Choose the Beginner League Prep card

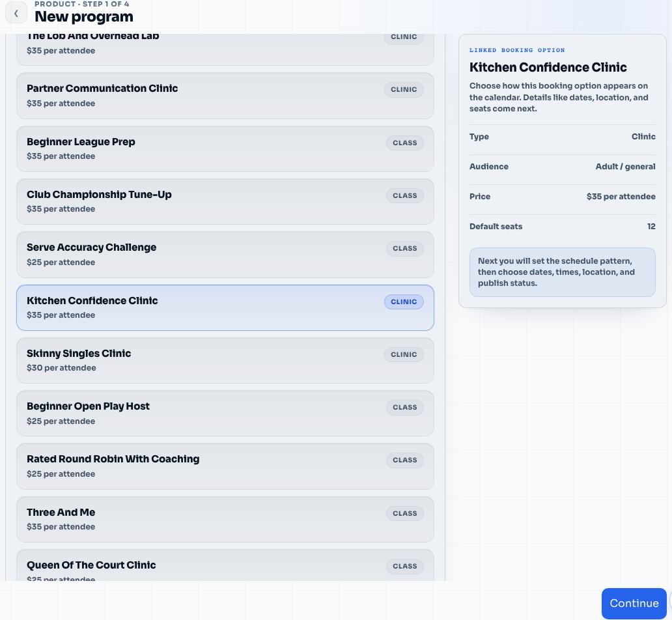point(225,148)
